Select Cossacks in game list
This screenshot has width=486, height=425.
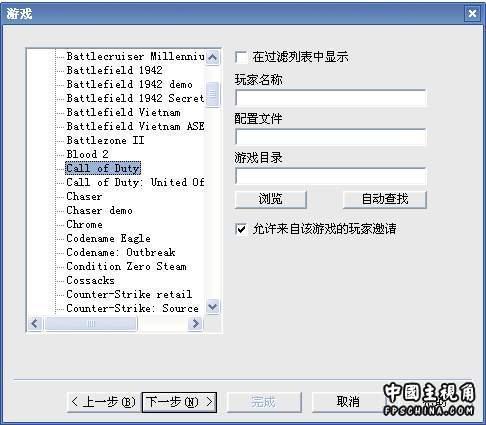[x=90, y=280]
